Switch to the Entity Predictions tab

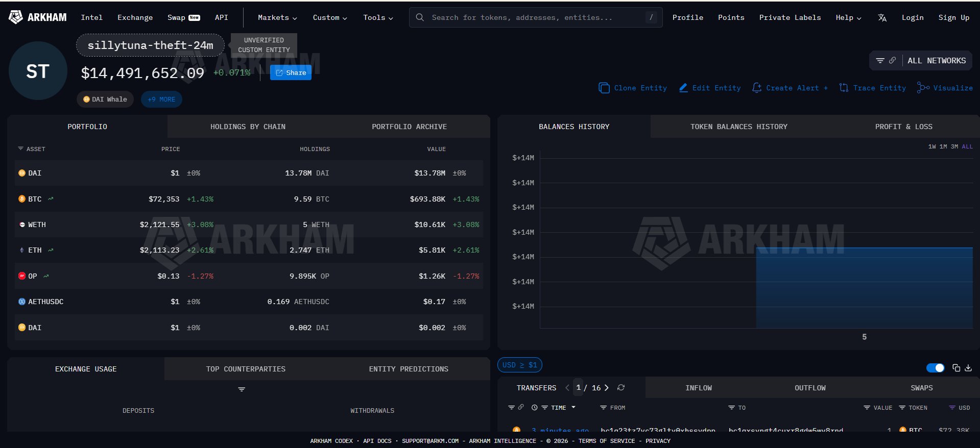pyautogui.click(x=409, y=369)
